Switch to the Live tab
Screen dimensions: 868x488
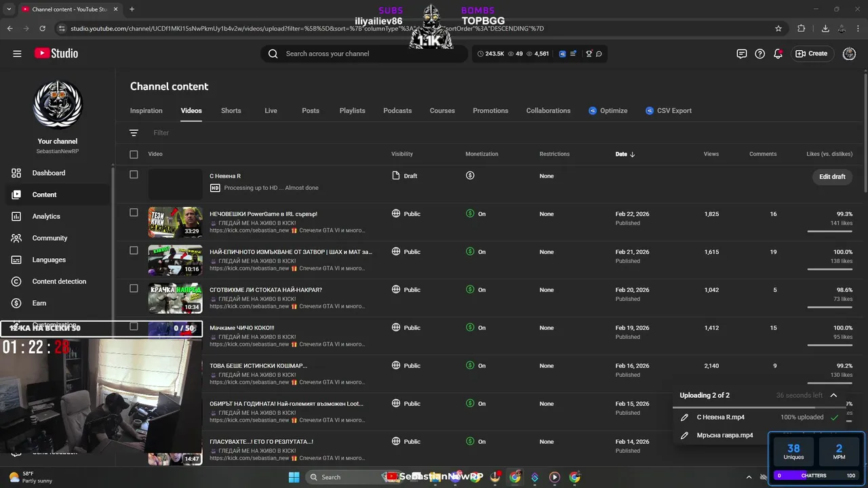tap(271, 110)
